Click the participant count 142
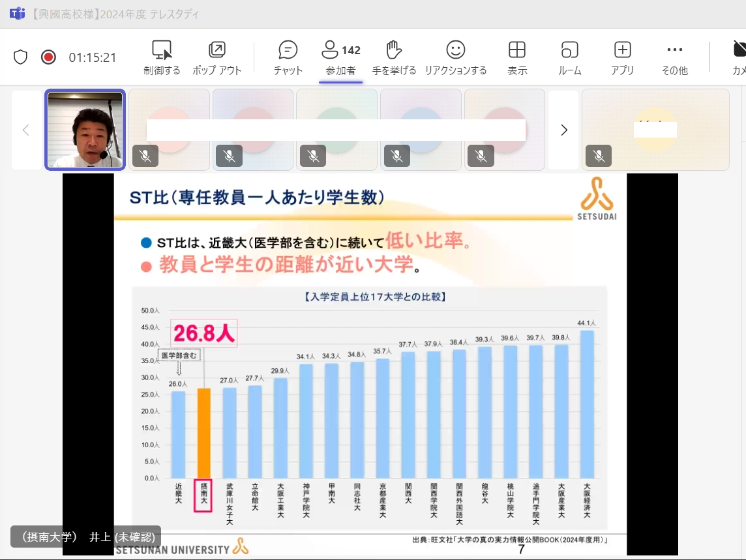This screenshot has width=746, height=560. [351, 50]
